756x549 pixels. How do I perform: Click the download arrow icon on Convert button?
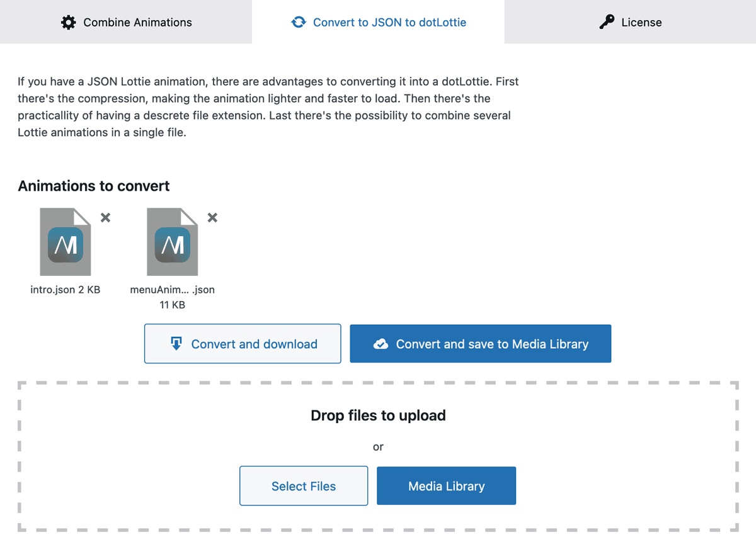[176, 344]
